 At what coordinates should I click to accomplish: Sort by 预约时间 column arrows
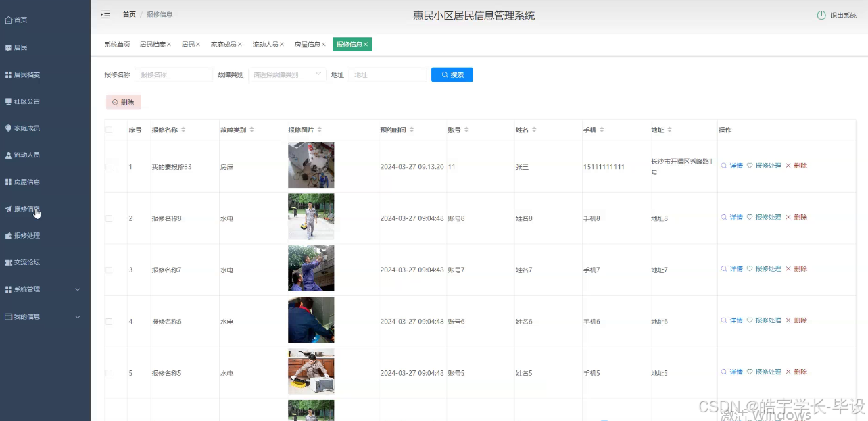click(x=412, y=130)
